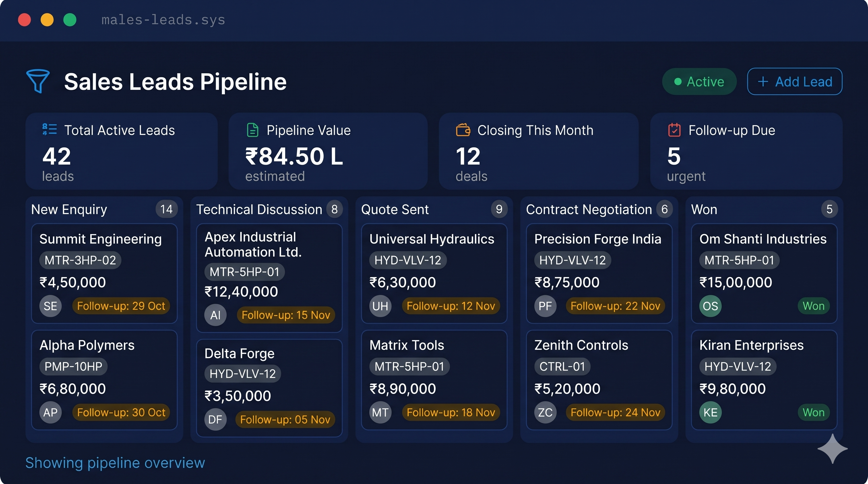Screen dimensions: 868x484
Task: Click the UH avatar on Universal Hydraulics card
Action: [x=380, y=306]
